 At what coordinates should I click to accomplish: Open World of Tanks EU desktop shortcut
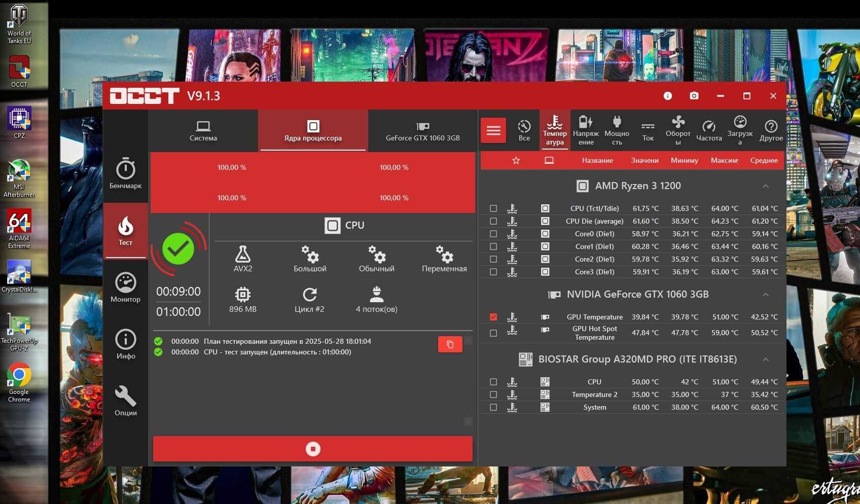click(19, 24)
